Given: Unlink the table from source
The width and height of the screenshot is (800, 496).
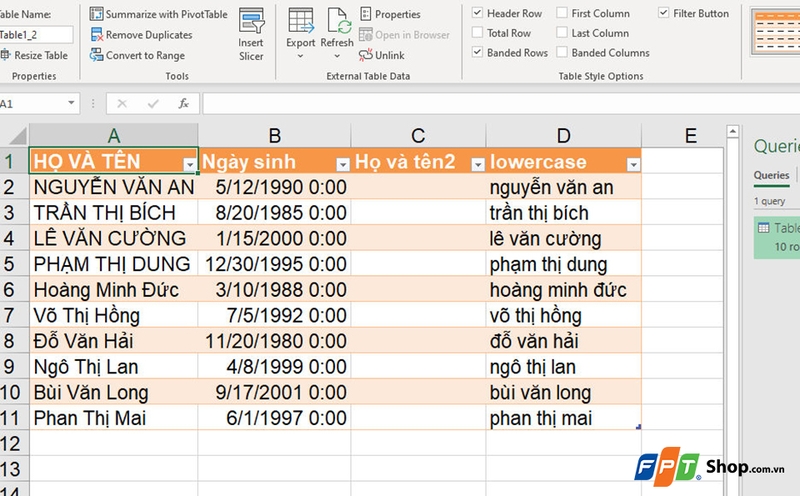Looking at the screenshot, I should tap(382, 55).
